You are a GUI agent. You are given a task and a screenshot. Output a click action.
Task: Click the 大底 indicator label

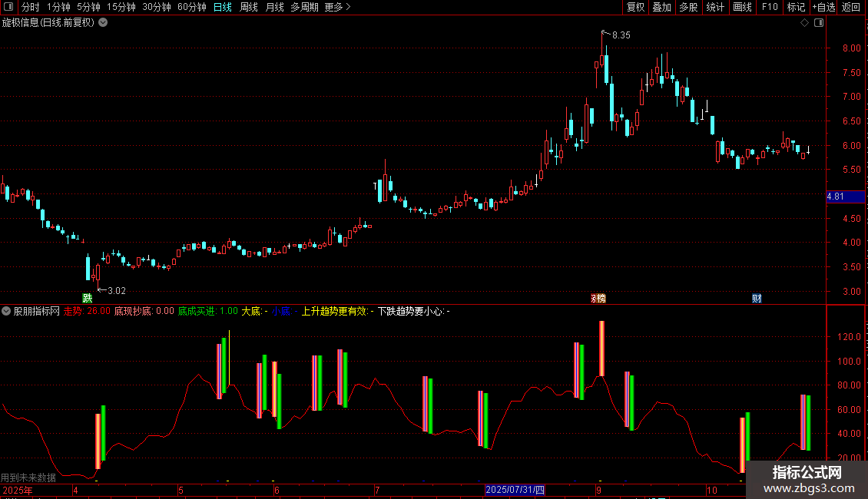tap(254, 311)
